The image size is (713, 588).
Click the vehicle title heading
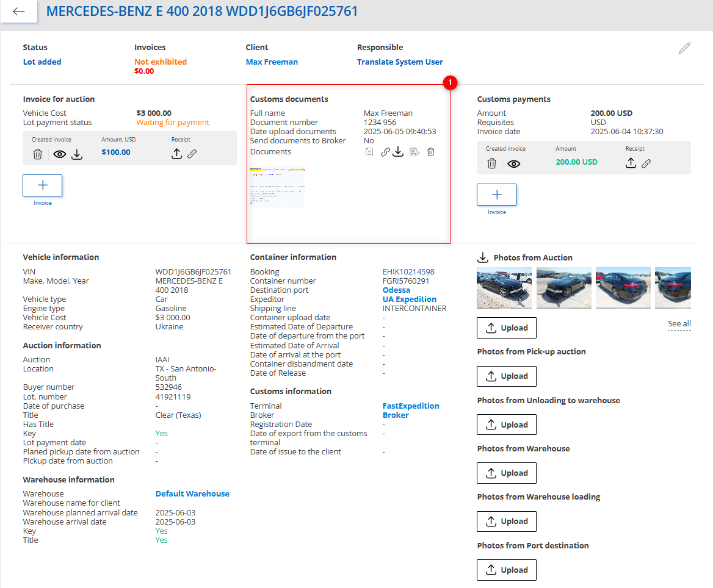(202, 12)
